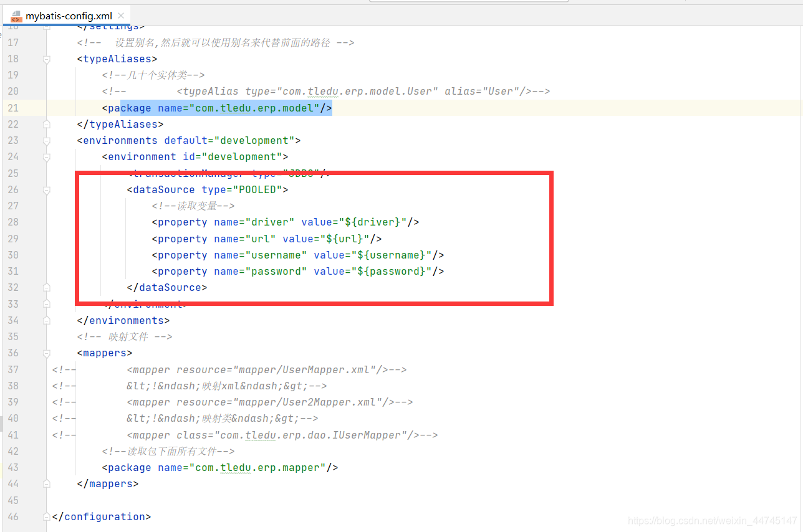Click the fold end marker on line 44
Viewport: 803px width, 532px height.
[47, 483]
